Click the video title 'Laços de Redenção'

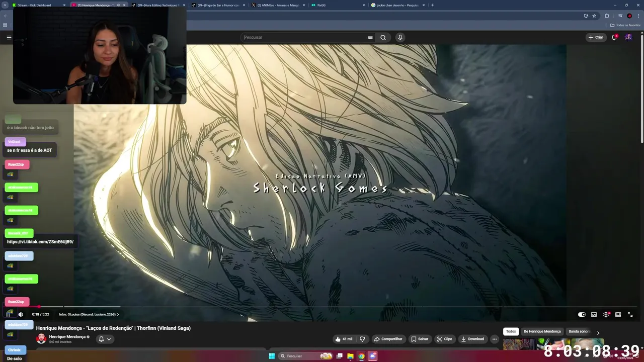tap(113, 328)
